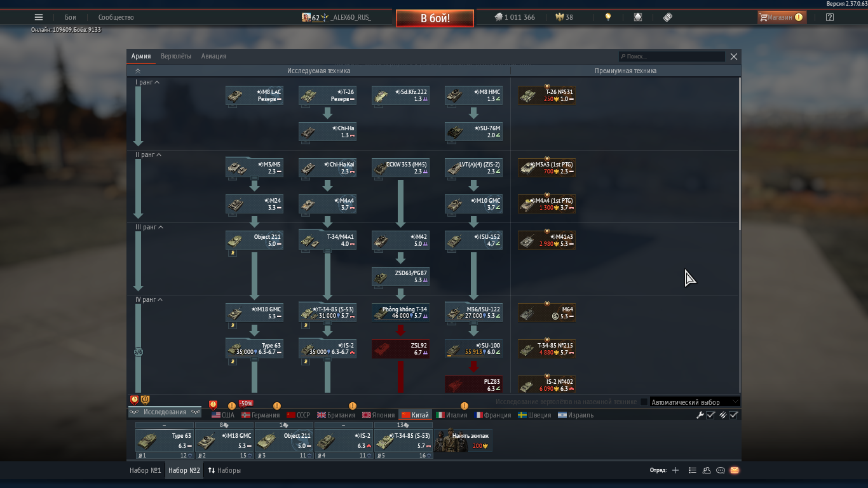Image resolution: width=868 pixels, height=488 pixels.
Task: Open the help question-mark icon
Action: click(x=830, y=17)
